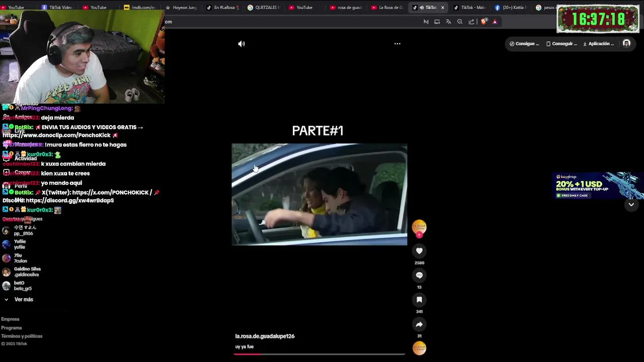Switch to the rosa de guad YouTube tab
This screenshot has width=644, height=362.
pos(346,8)
